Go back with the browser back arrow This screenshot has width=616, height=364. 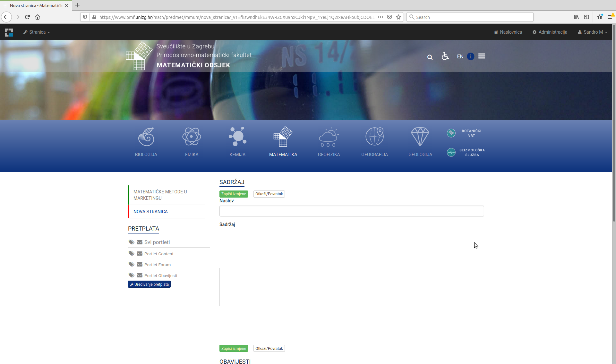(6, 17)
